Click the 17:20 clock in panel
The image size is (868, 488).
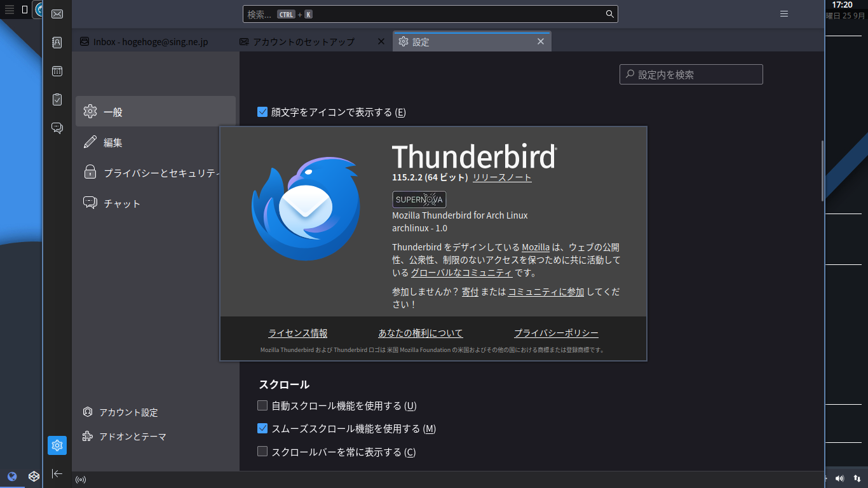coord(842,4)
